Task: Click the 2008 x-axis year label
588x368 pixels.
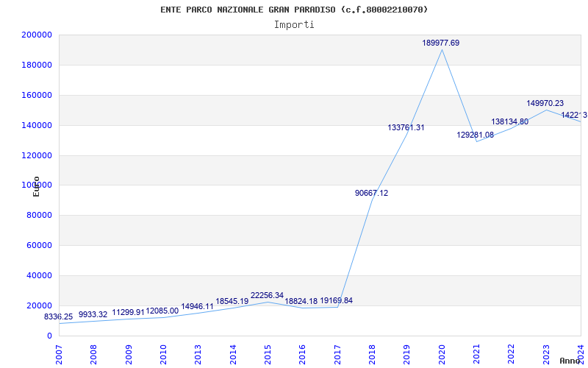Action: tap(94, 355)
